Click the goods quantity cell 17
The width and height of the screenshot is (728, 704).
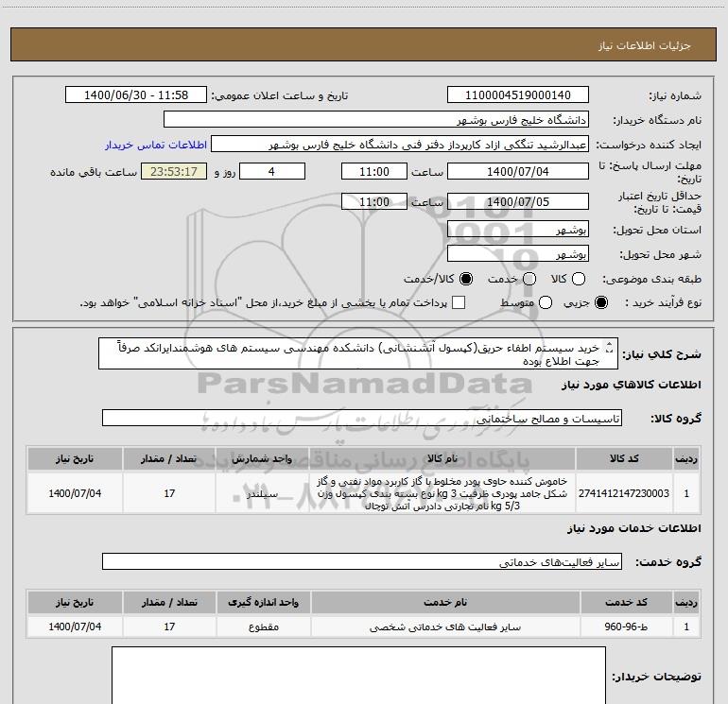(x=169, y=493)
